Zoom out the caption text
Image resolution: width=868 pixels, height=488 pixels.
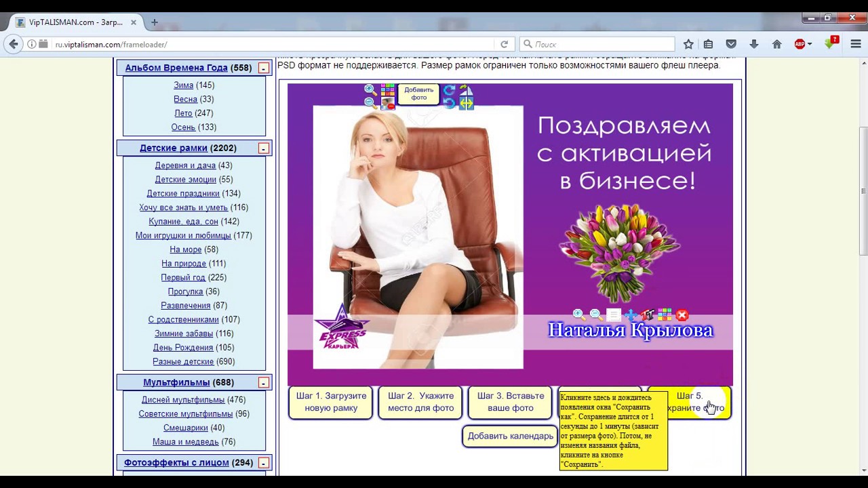point(596,314)
